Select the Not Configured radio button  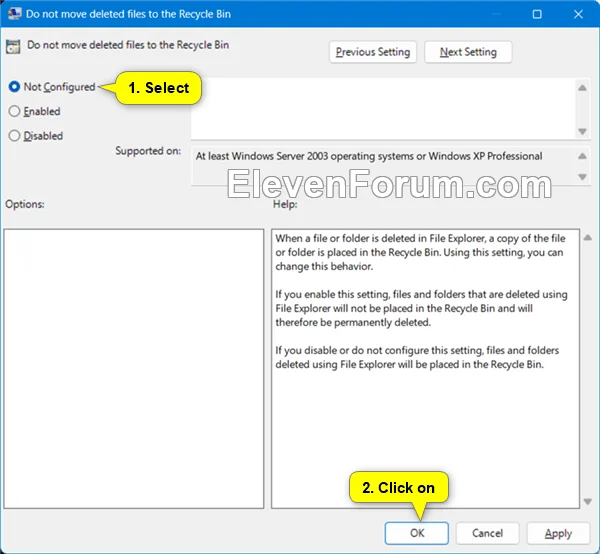14,87
